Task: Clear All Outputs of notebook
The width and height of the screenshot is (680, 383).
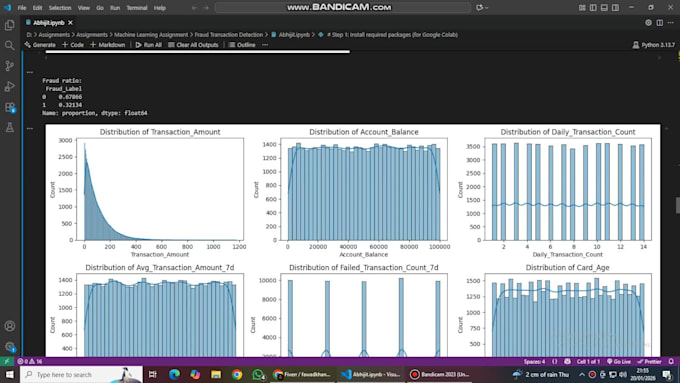Action: click(193, 45)
